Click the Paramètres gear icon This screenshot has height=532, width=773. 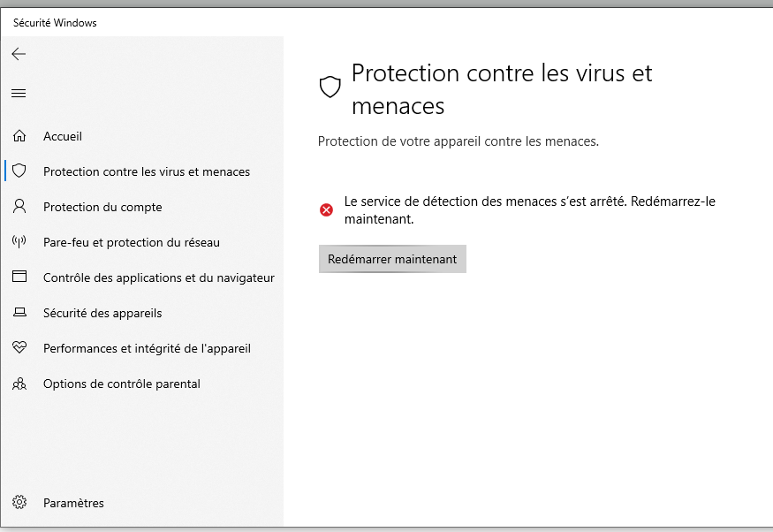19,503
